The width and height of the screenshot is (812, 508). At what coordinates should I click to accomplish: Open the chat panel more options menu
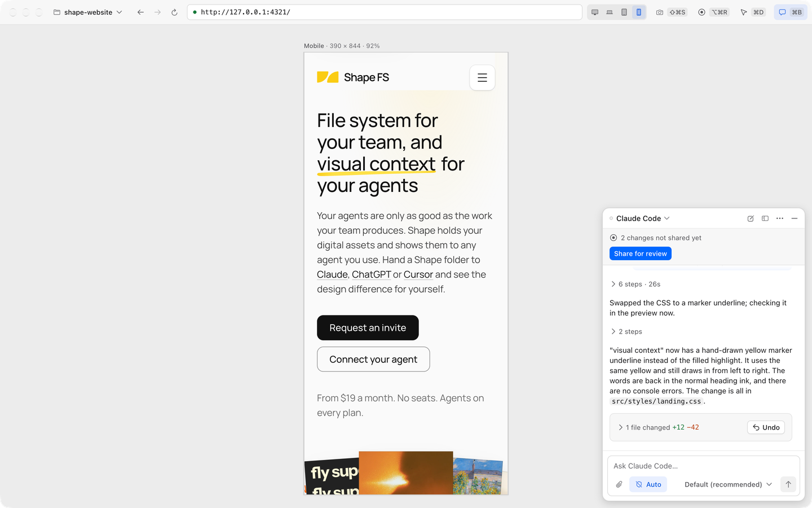coord(780,218)
